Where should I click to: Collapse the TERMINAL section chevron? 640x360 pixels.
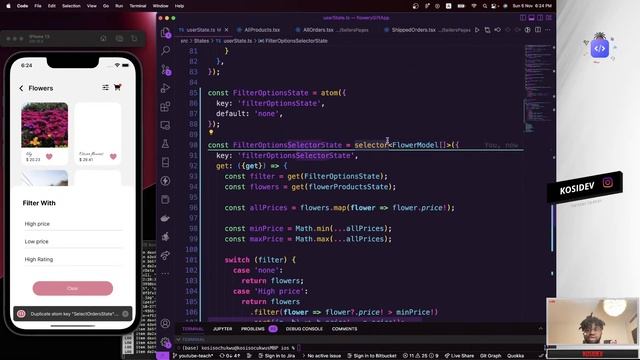[178, 339]
